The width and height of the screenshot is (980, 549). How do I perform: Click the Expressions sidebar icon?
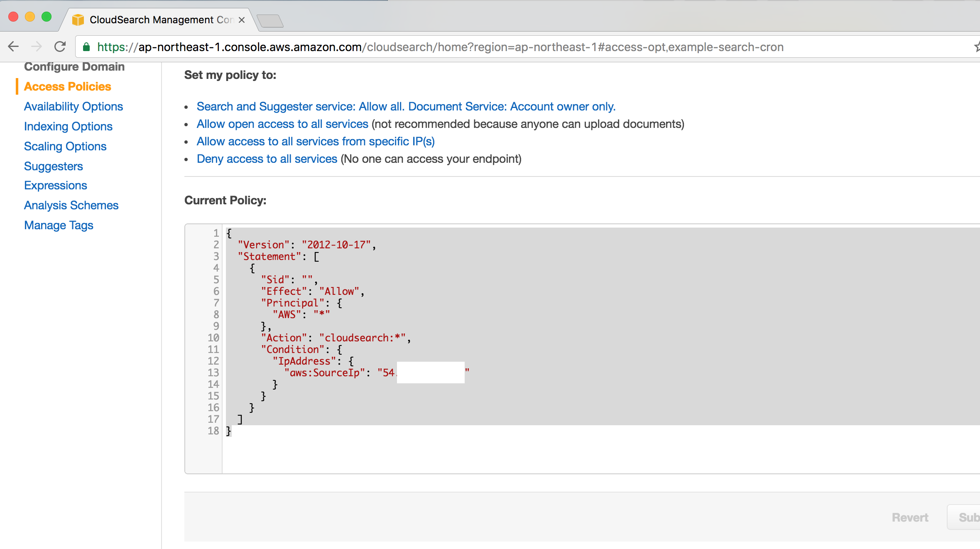coord(55,185)
